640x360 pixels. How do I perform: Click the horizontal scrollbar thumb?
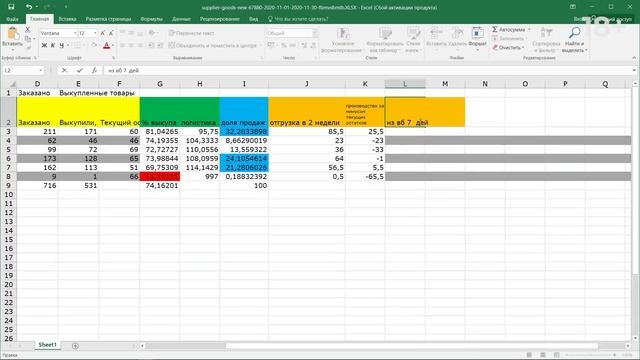411,346
